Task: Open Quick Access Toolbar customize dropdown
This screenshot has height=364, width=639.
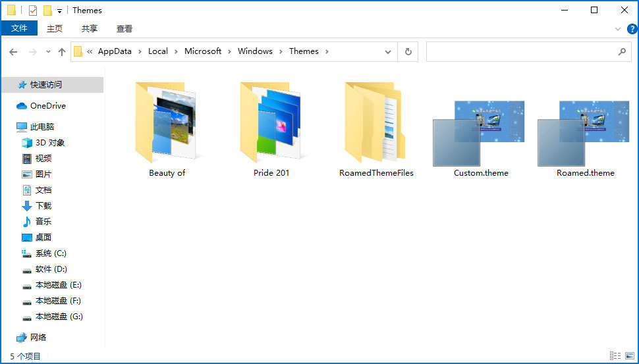Action: [59, 11]
